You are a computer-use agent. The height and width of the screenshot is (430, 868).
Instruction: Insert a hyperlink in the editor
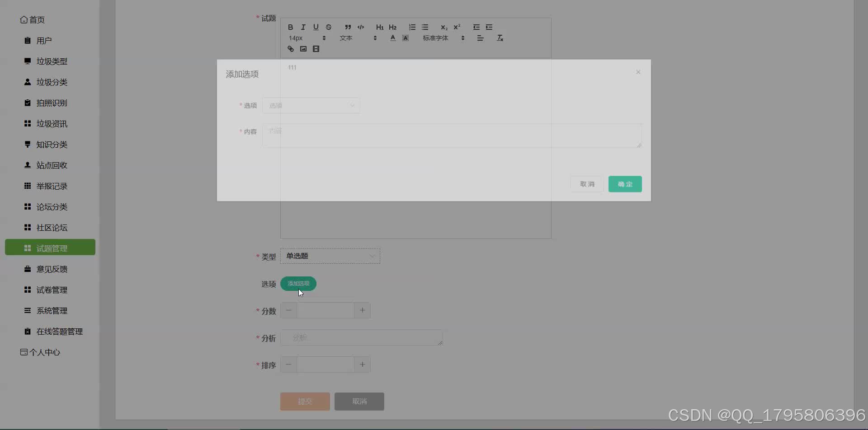pyautogui.click(x=291, y=49)
